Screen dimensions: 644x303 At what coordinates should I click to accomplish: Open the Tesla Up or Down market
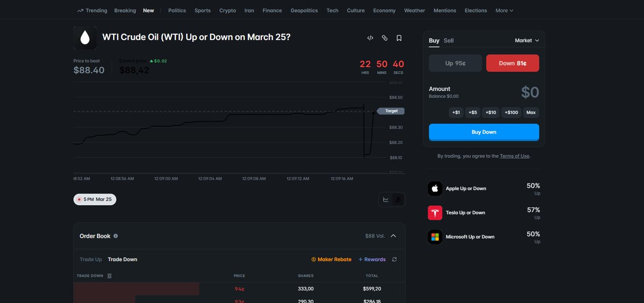coord(465,213)
